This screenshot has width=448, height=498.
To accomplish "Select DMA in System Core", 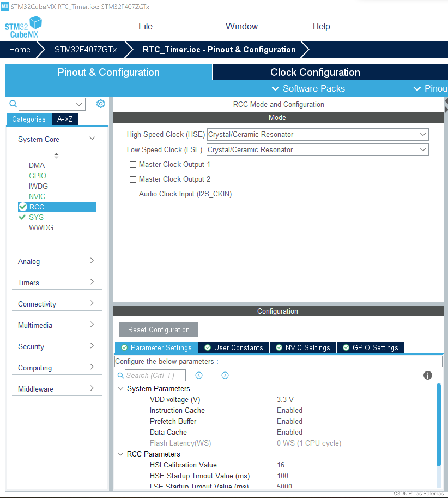I will (x=37, y=166).
